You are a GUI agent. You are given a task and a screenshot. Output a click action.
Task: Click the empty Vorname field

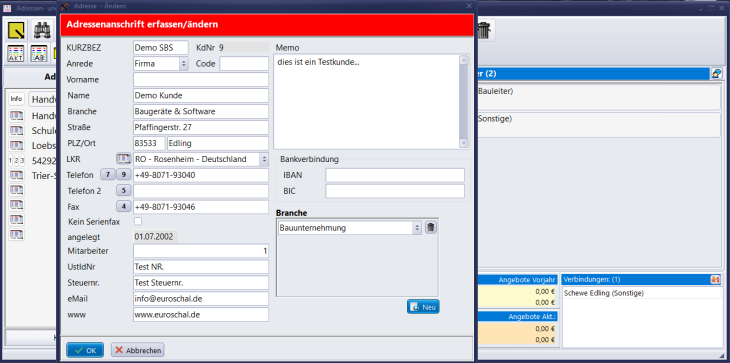pyautogui.click(x=201, y=80)
